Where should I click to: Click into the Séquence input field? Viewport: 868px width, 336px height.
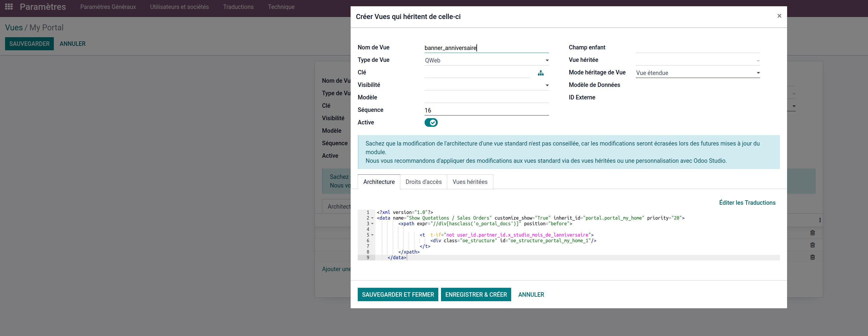[x=486, y=110]
